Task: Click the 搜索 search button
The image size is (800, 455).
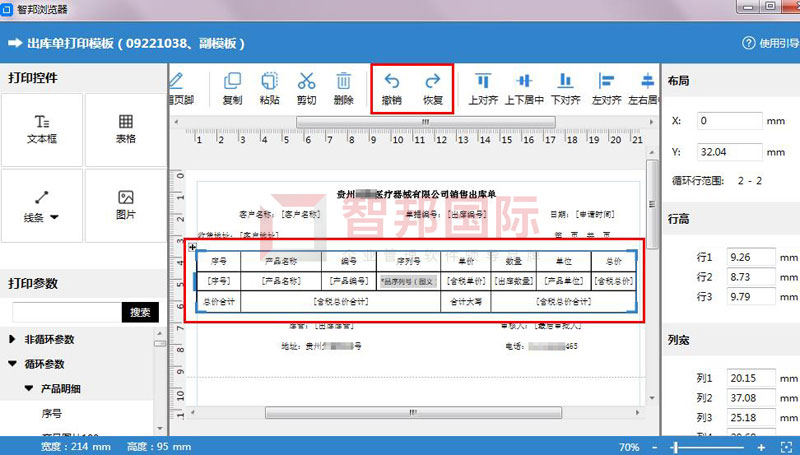Action: tap(140, 313)
